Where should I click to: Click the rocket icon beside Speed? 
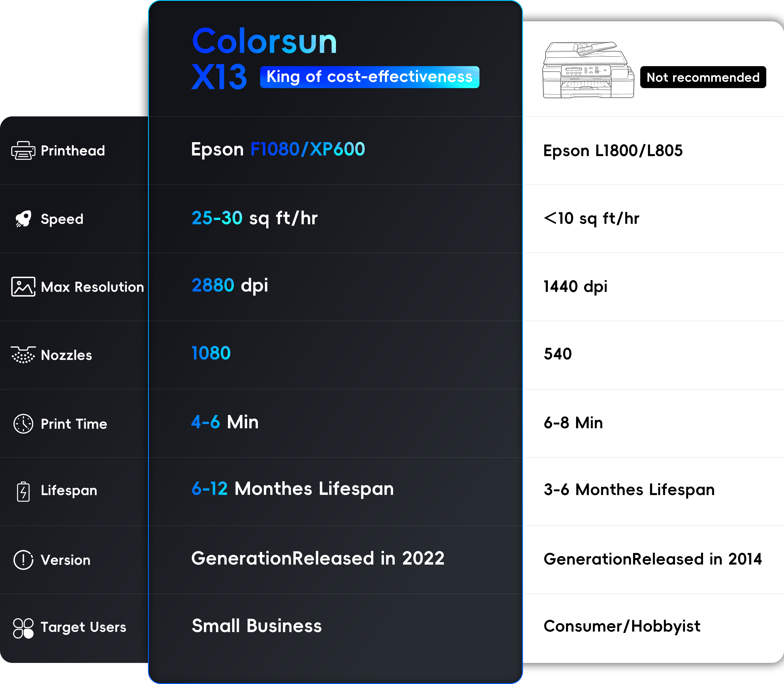pyautogui.click(x=23, y=219)
